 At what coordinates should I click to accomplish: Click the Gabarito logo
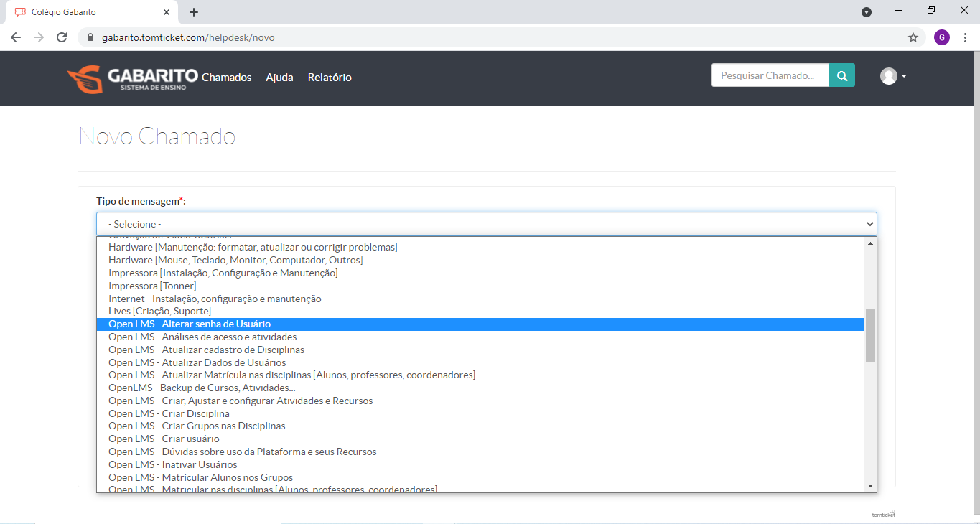(132, 79)
